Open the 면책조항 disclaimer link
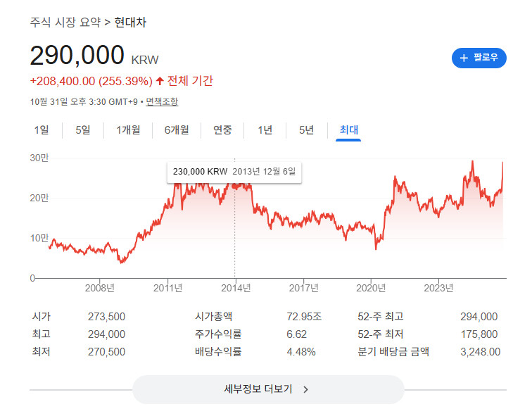Viewport: 532px width, 416px height. click(162, 101)
